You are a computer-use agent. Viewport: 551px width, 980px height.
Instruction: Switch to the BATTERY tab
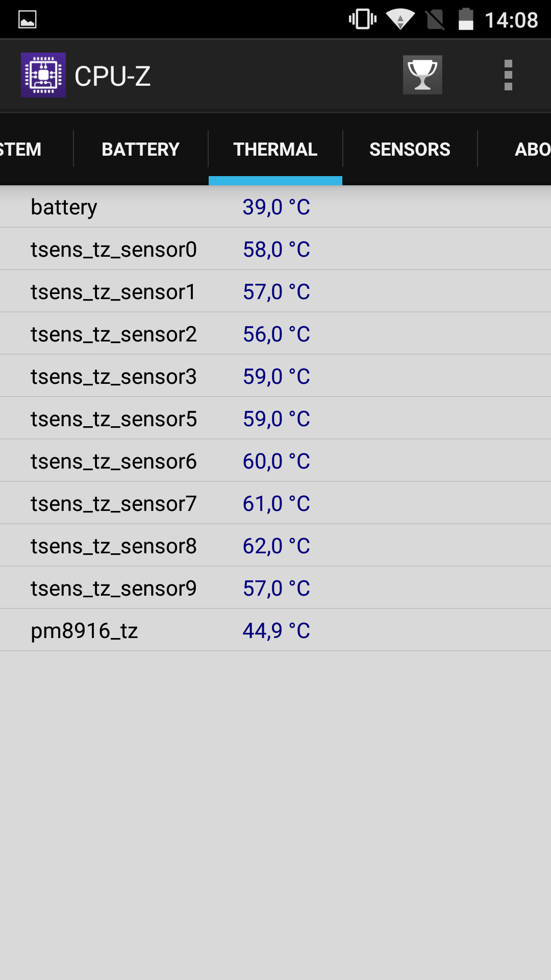pyautogui.click(x=141, y=149)
